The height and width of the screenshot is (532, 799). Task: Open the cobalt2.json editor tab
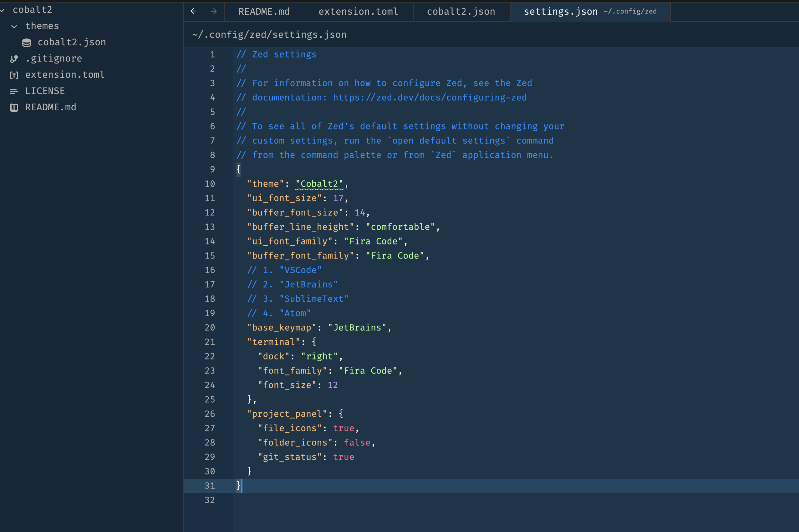click(x=461, y=12)
